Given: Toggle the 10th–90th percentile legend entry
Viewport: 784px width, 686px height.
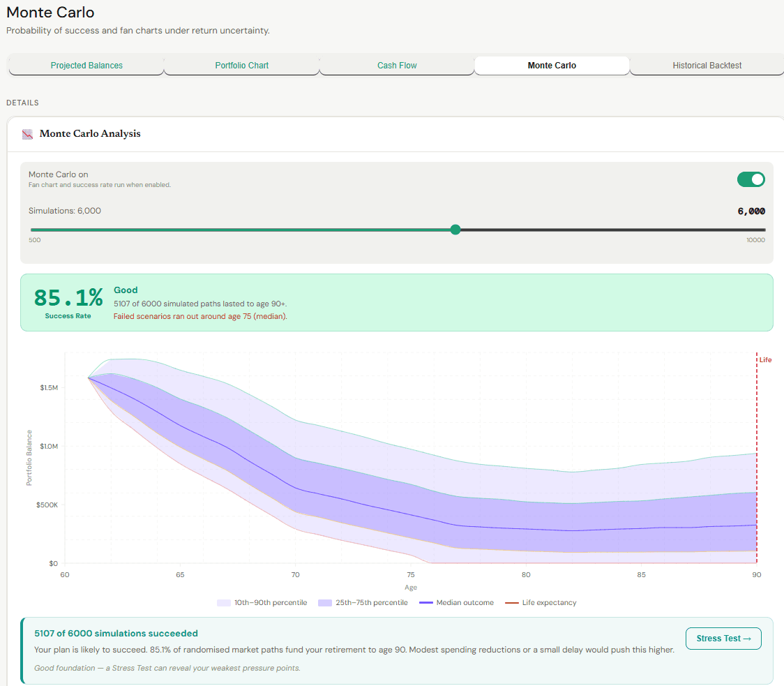Looking at the screenshot, I should [x=262, y=602].
